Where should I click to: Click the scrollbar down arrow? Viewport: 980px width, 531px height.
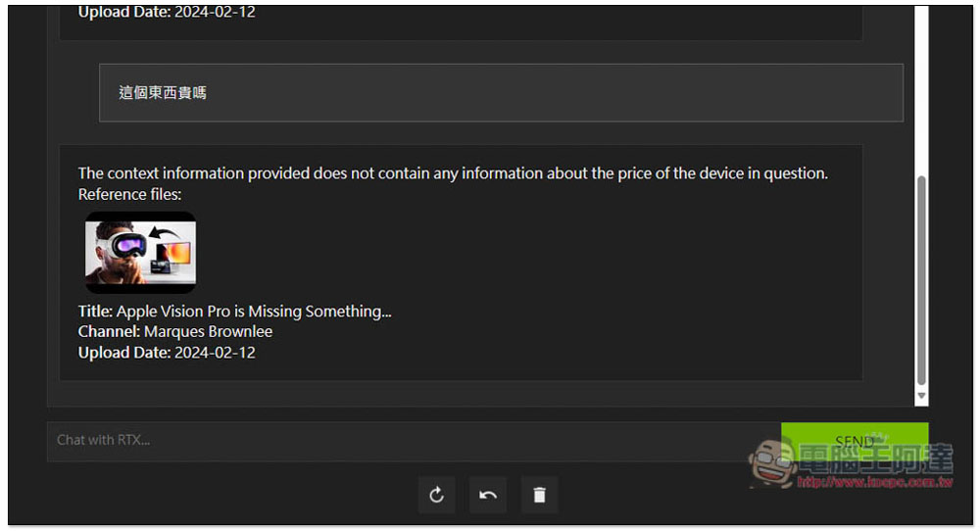pos(920,396)
